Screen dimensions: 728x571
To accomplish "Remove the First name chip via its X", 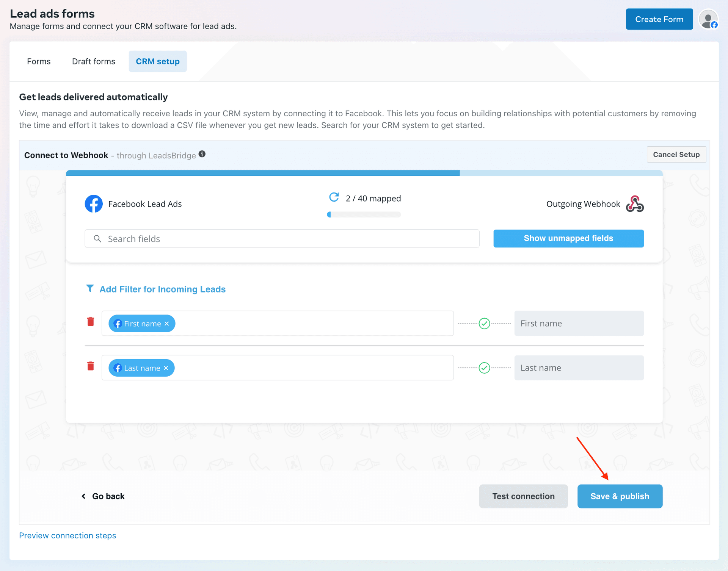I will click(x=167, y=324).
